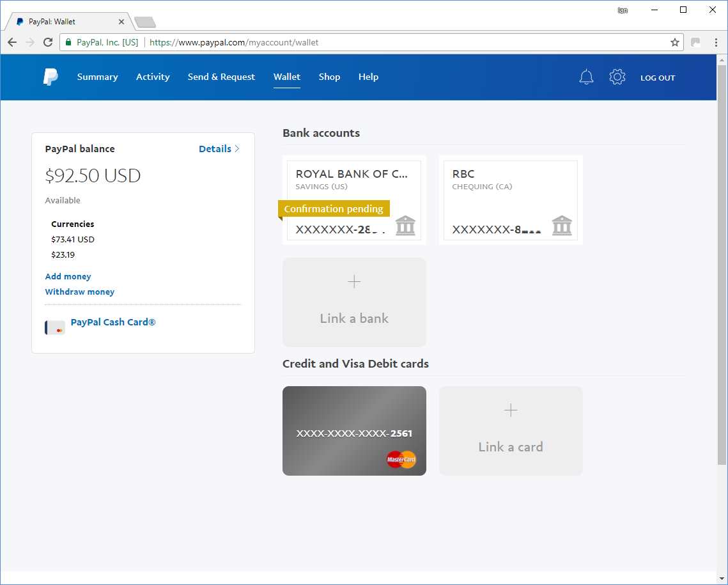Open settings gear icon

pyautogui.click(x=617, y=77)
